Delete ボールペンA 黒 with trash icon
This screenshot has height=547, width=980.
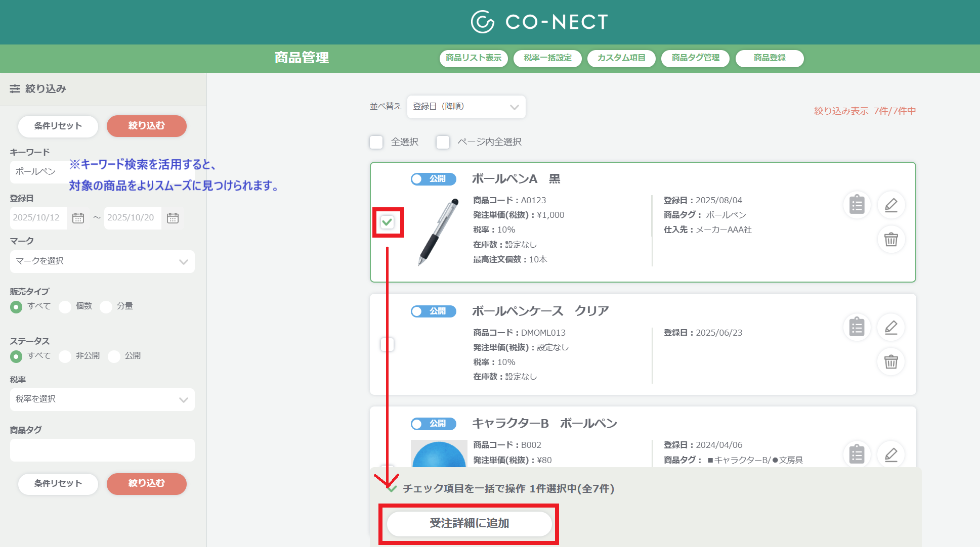point(891,239)
